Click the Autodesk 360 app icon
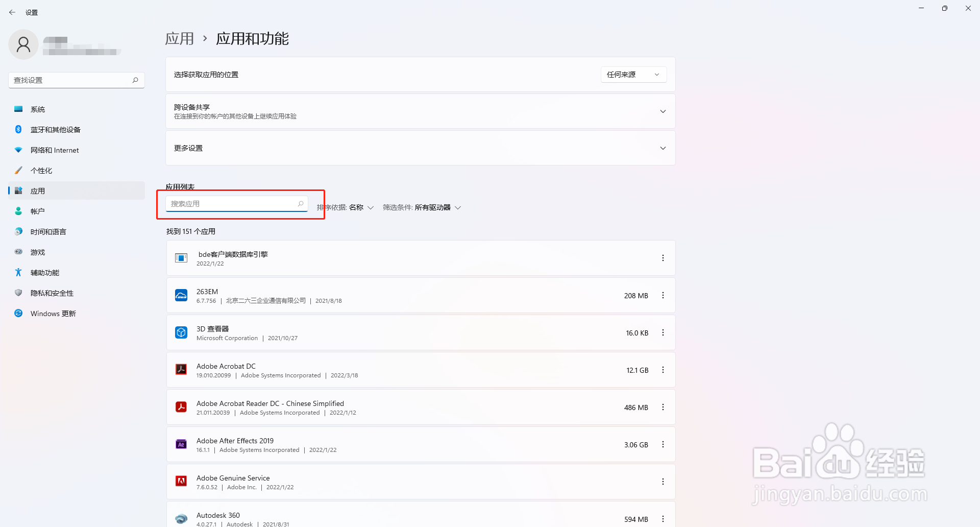Screen dimensions: 980x527 click(x=181, y=519)
